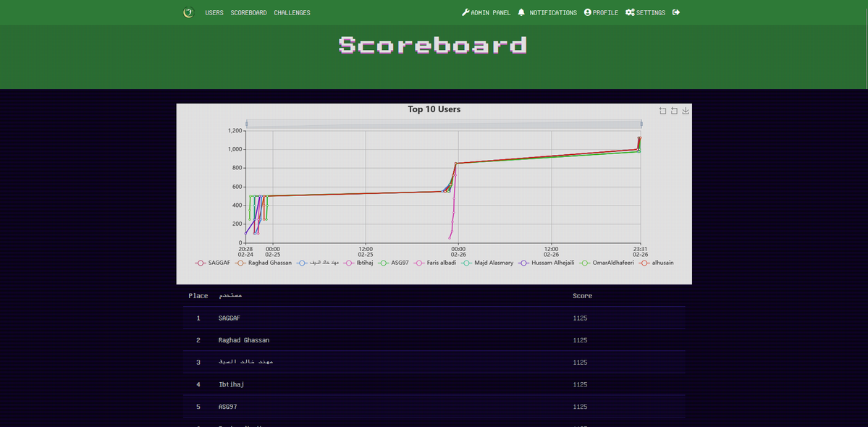Open the third place Arabic-named user

click(x=246, y=363)
